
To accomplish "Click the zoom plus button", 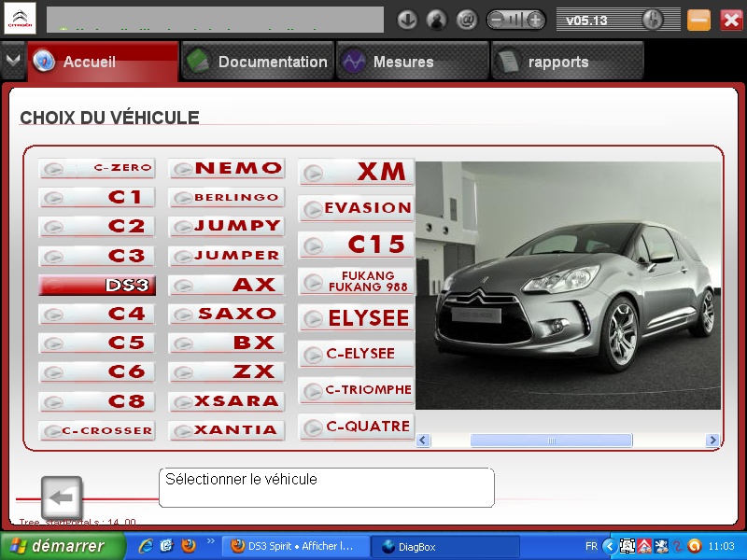I will click(535, 20).
